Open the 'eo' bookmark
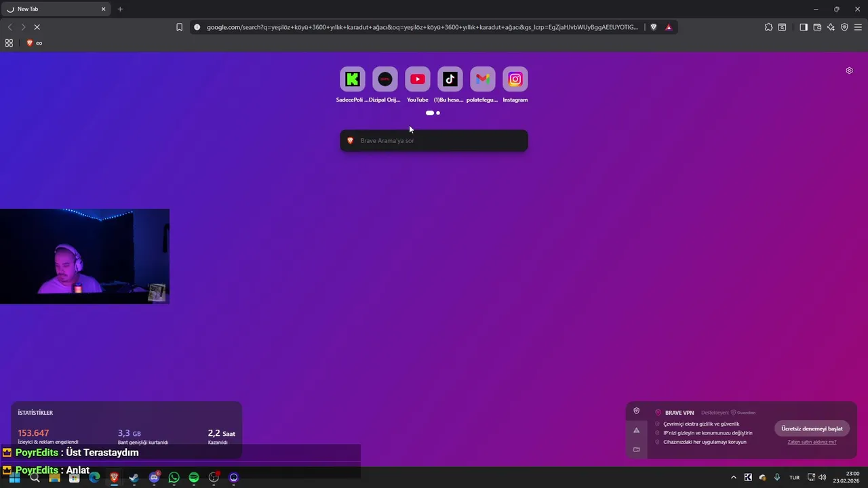Image resolution: width=868 pixels, height=488 pixels. click(34, 43)
